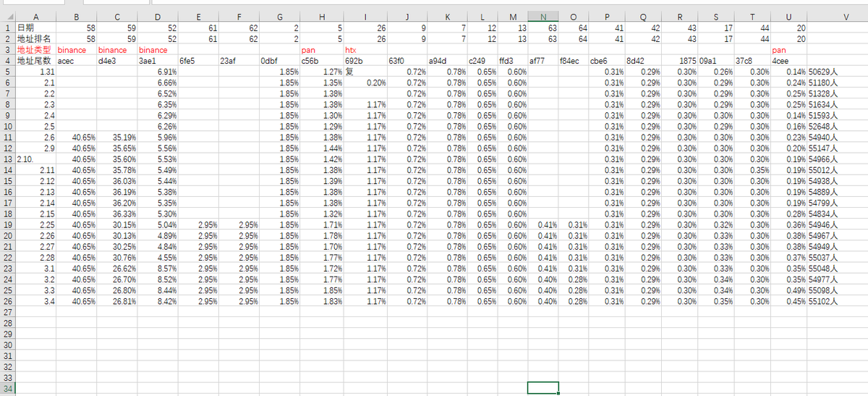
Task: Select the 6.91% cell in column D
Action: pos(158,72)
